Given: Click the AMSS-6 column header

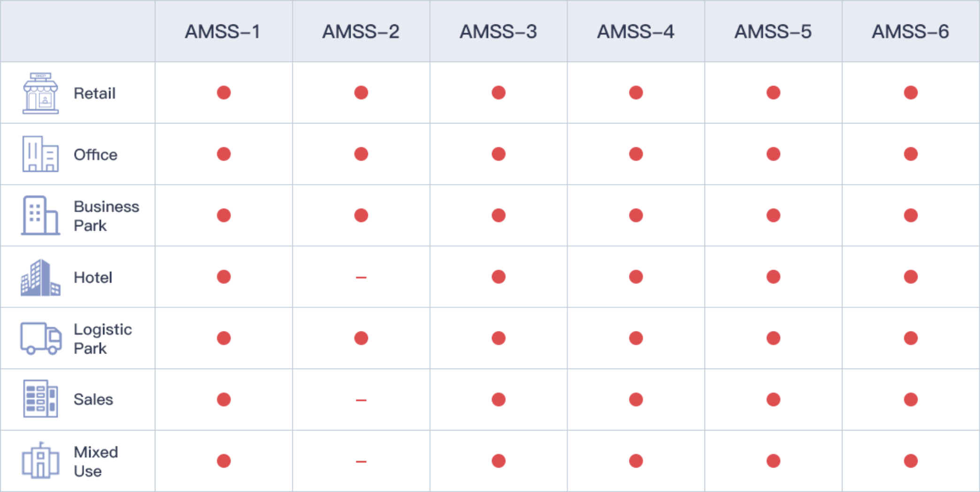Looking at the screenshot, I should (911, 32).
